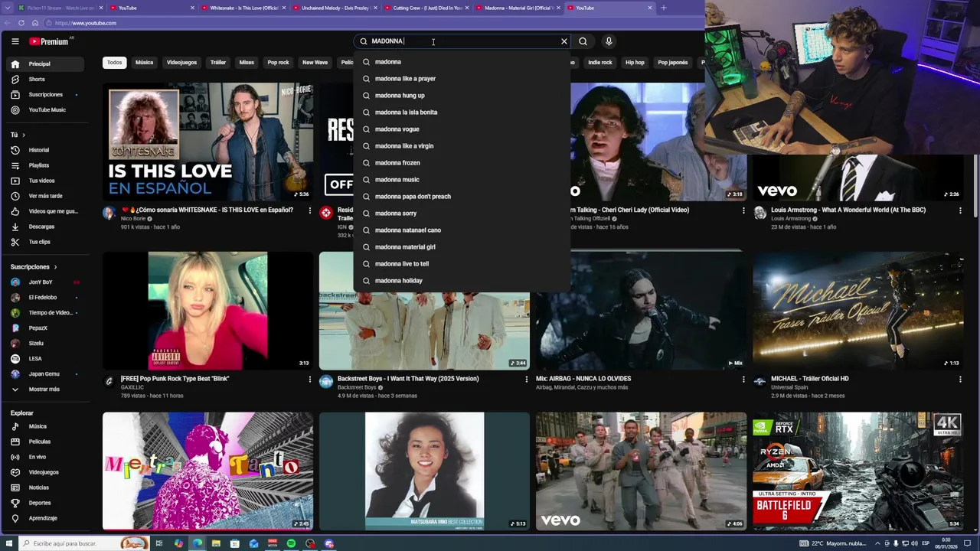Open a new browser tab with plus

point(664,8)
